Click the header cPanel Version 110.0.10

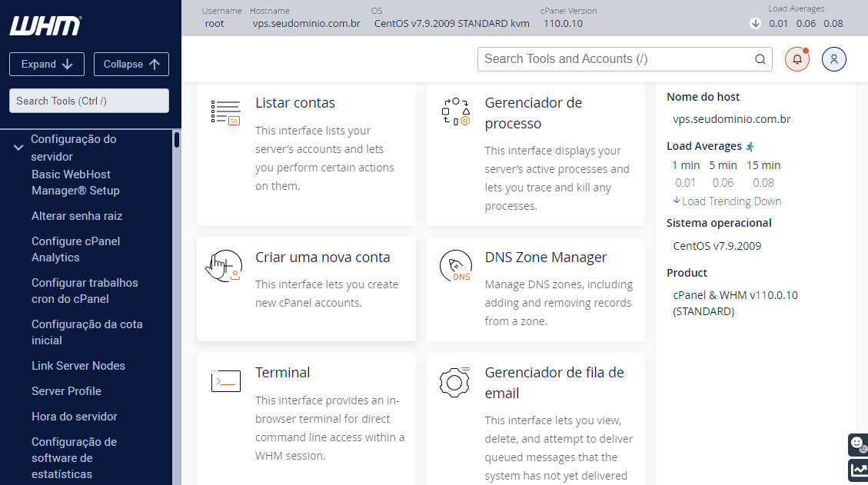[x=563, y=23]
